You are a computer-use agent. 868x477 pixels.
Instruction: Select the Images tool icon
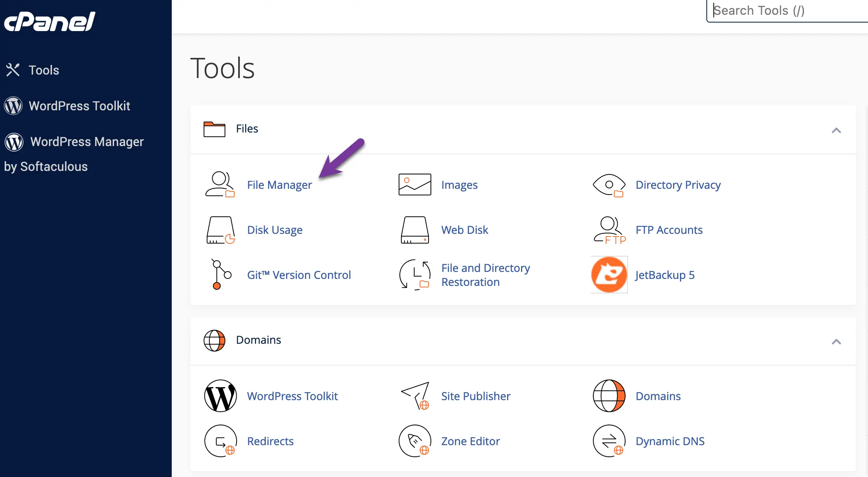pos(414,185)
